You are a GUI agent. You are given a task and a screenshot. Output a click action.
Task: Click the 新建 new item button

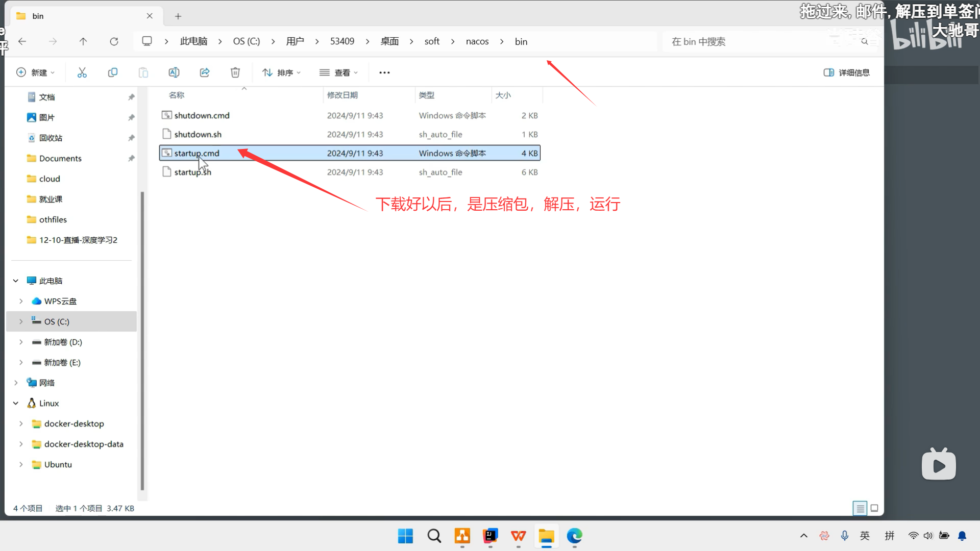35,72
